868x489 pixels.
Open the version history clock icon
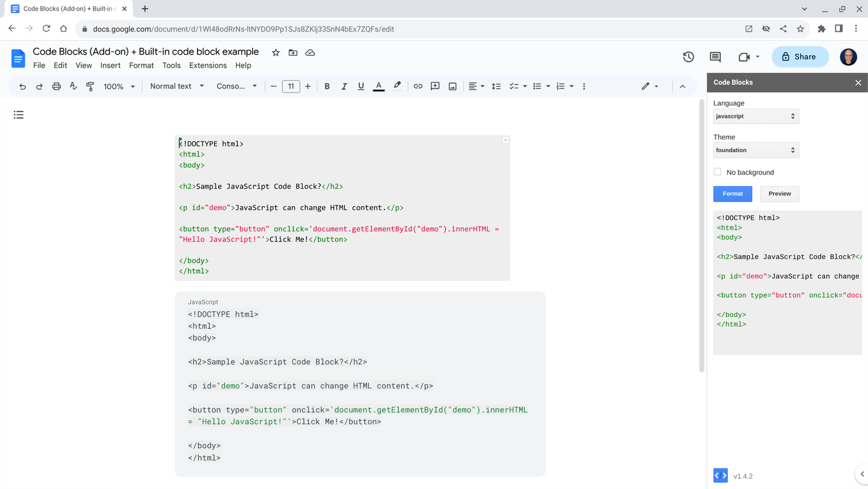[x=688, y=56]
